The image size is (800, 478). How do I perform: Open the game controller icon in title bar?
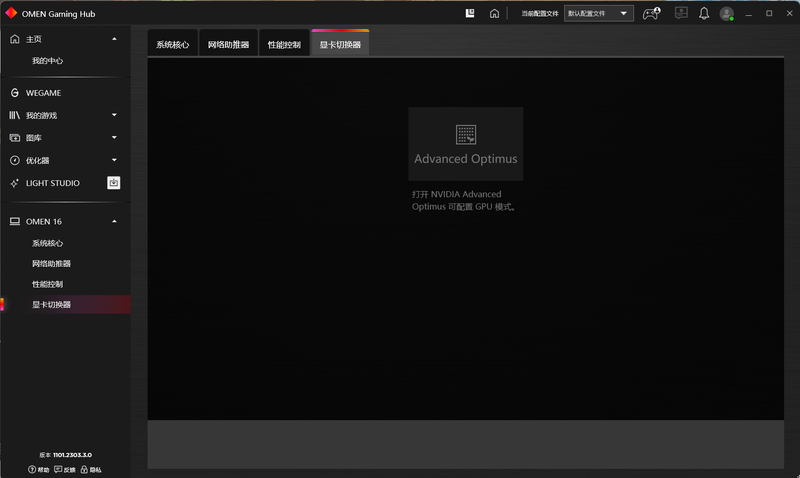[651, 13]
